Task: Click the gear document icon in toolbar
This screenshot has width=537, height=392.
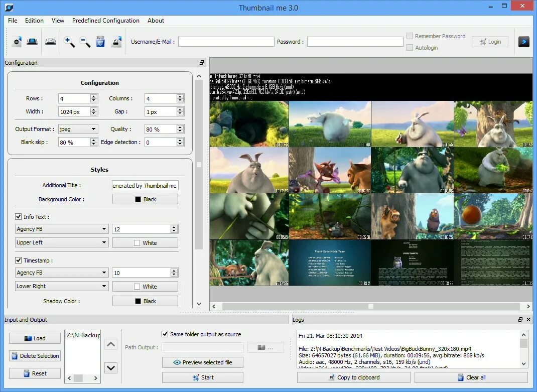Action: coord(17,42)
